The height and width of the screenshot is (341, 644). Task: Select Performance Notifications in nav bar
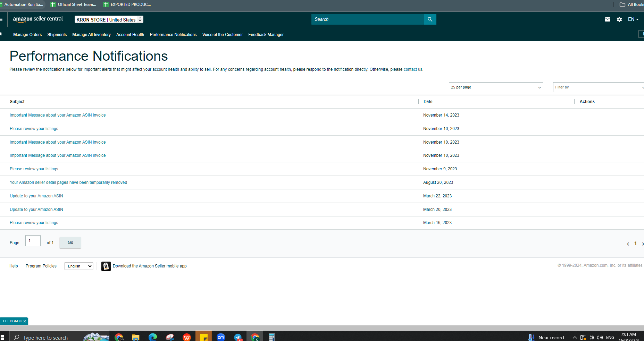point(173,35)
